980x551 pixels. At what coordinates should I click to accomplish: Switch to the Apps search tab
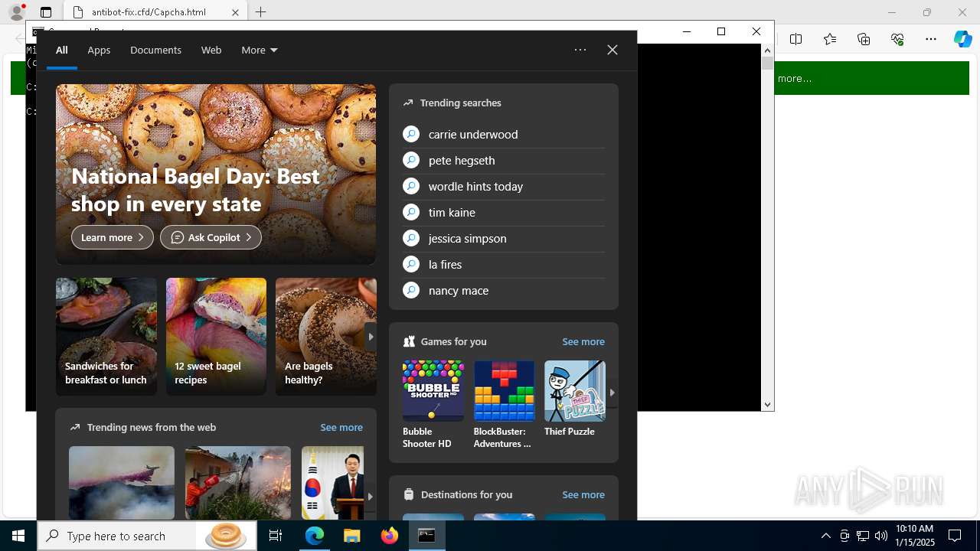click(x=99, y=50)
